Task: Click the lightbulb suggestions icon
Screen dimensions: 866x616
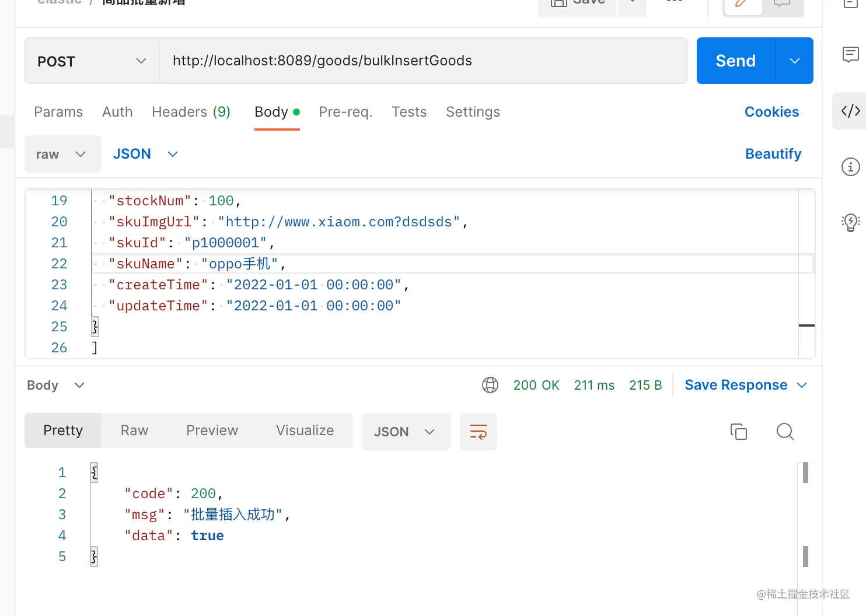Action: click(850, 222)
